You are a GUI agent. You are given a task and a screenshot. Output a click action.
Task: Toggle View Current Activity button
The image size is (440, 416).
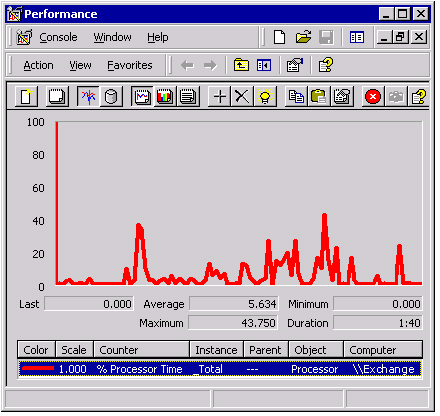(x=88, y=97)
